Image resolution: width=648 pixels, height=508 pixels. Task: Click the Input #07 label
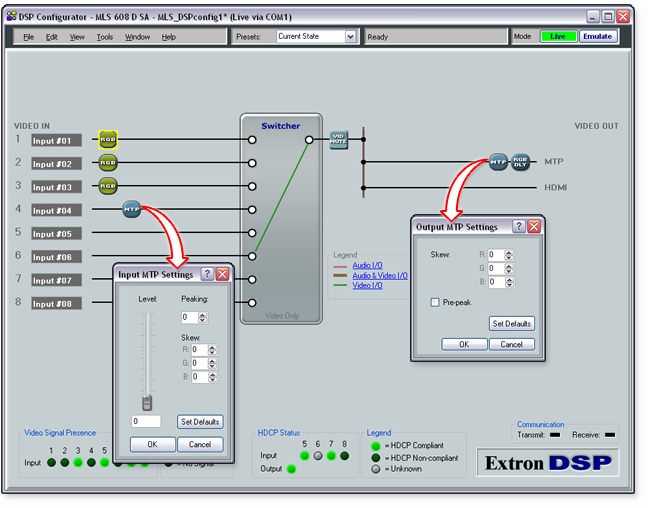(x=56, y=280)
